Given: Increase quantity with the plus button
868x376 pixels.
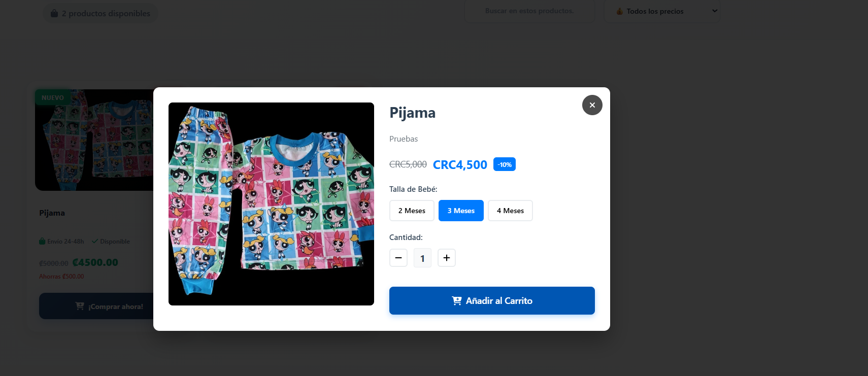Looking at the screenshot, I should 447,258.
